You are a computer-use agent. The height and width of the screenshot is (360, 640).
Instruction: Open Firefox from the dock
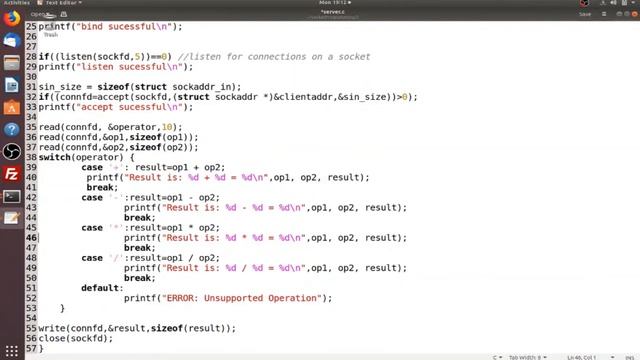(11, 18)
